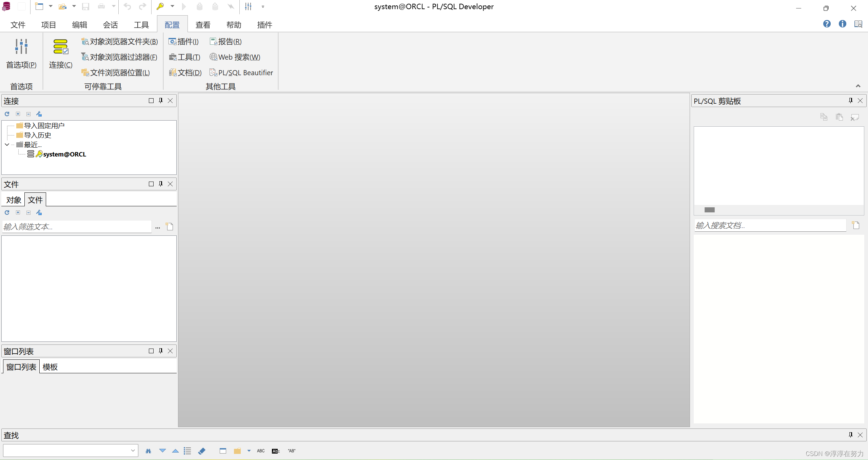
Task: Open the 工具 menu tab
Action: click(x=141, y=25)
